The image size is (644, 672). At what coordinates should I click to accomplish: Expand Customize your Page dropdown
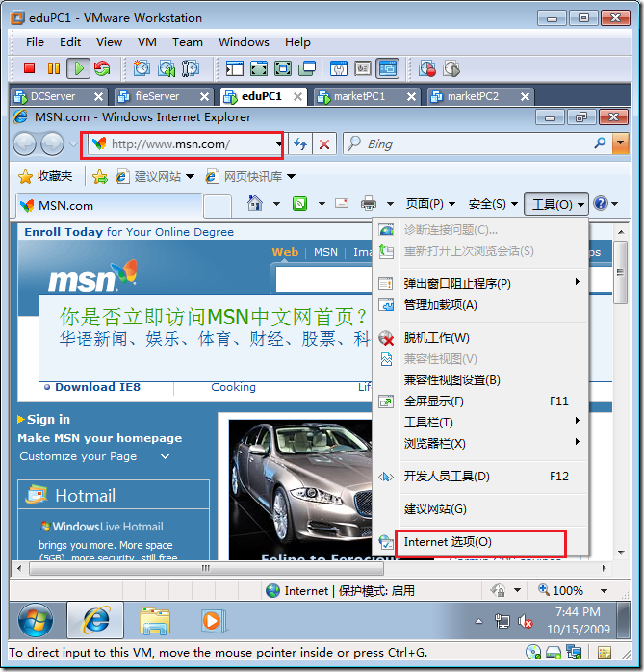(165, 457)
